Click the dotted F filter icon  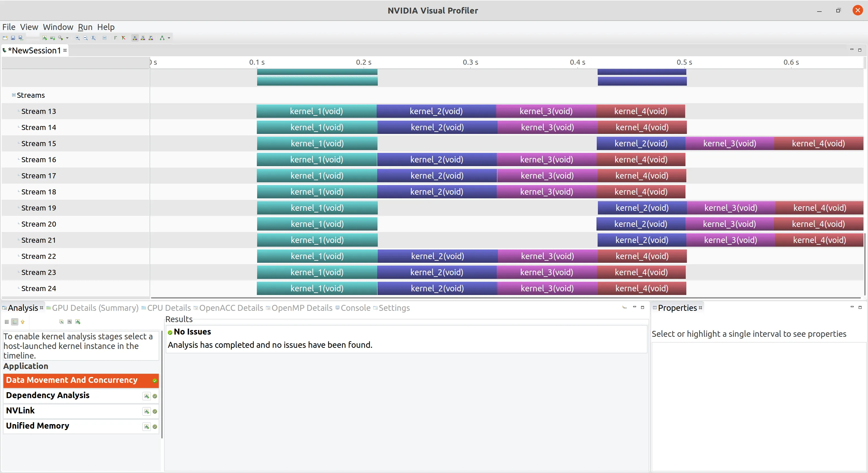click(116, 38)
